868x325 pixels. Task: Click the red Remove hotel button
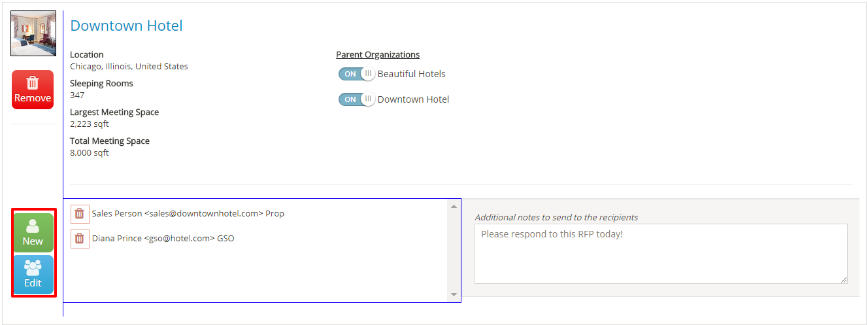pos(33,90)
